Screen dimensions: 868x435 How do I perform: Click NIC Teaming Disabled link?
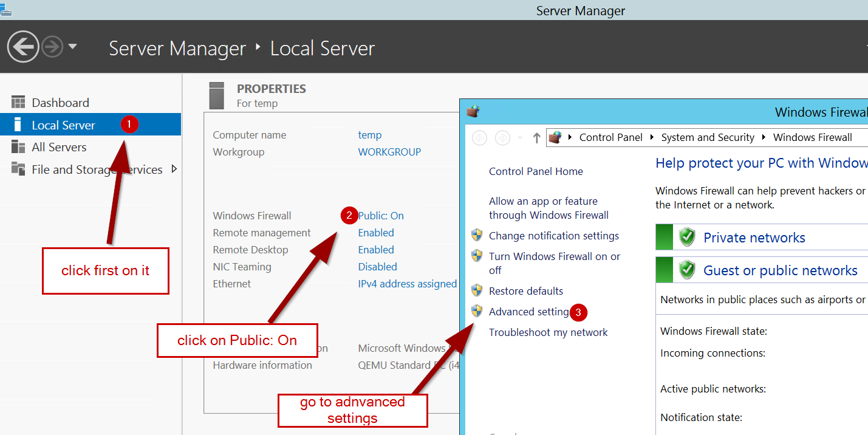[377, 267]
